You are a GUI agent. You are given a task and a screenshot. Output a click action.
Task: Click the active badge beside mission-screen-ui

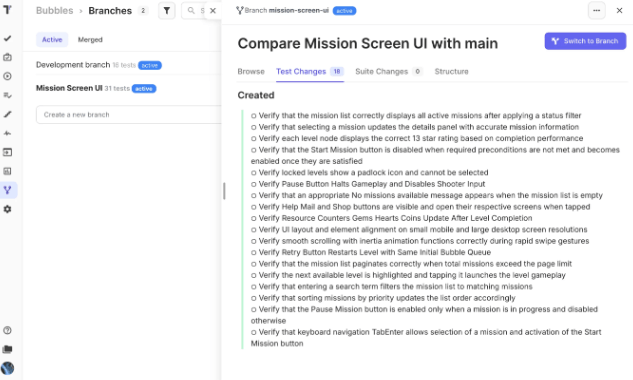tap(344, 11)
